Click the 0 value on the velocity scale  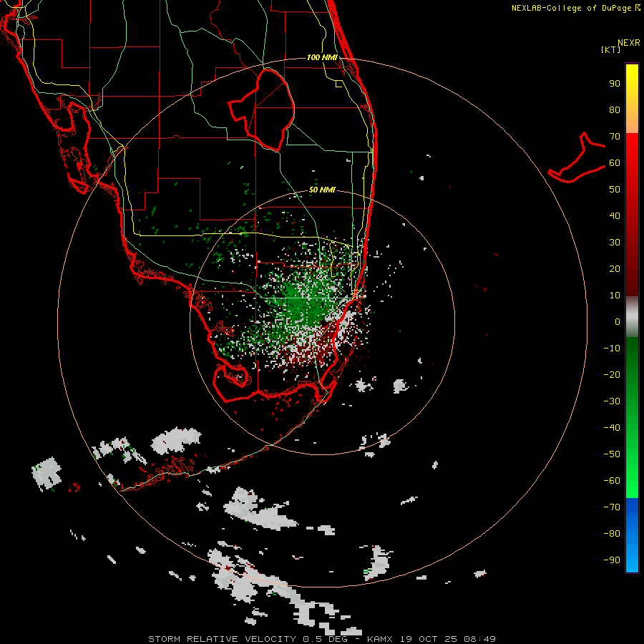tap(618, 322)
